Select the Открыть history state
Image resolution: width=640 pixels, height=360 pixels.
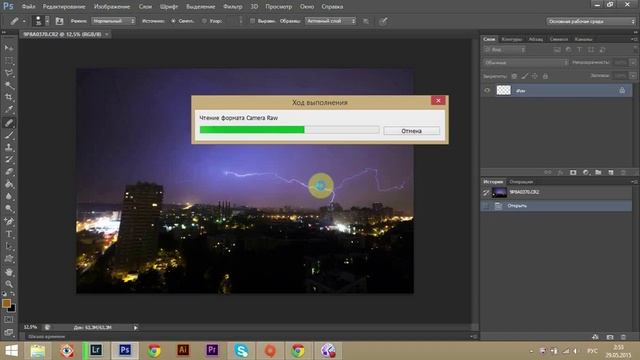tap(556, 206)
